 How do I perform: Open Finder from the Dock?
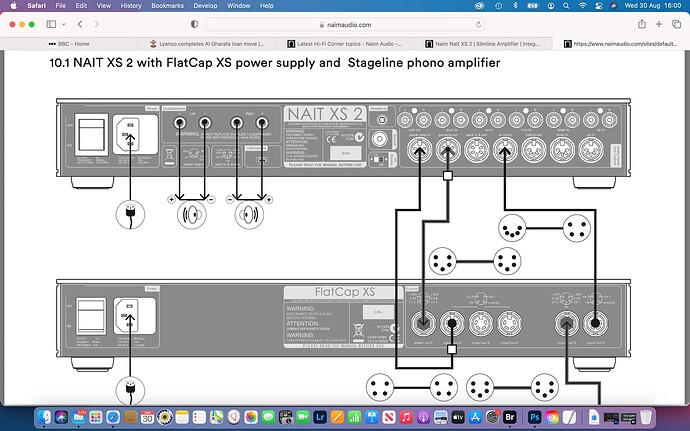[44, 416]
